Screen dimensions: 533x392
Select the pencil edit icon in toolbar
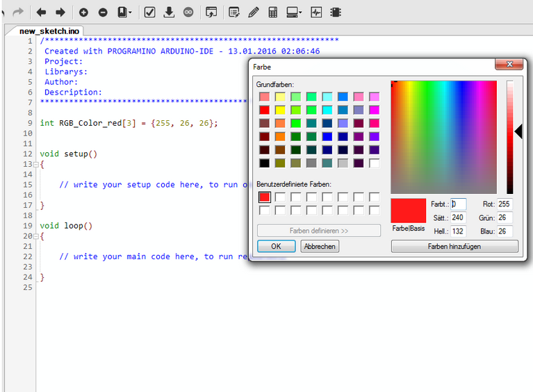pos(253,13)
